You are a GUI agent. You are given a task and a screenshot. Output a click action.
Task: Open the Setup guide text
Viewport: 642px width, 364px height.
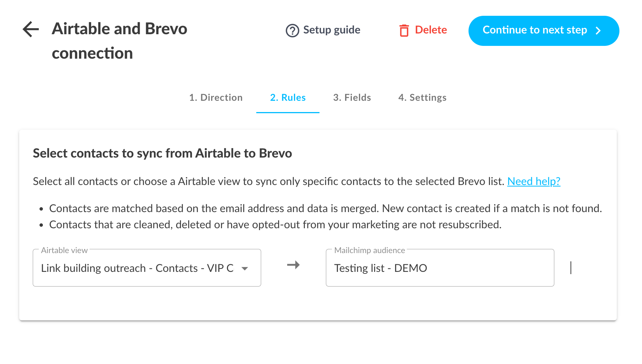pos(332,30)
